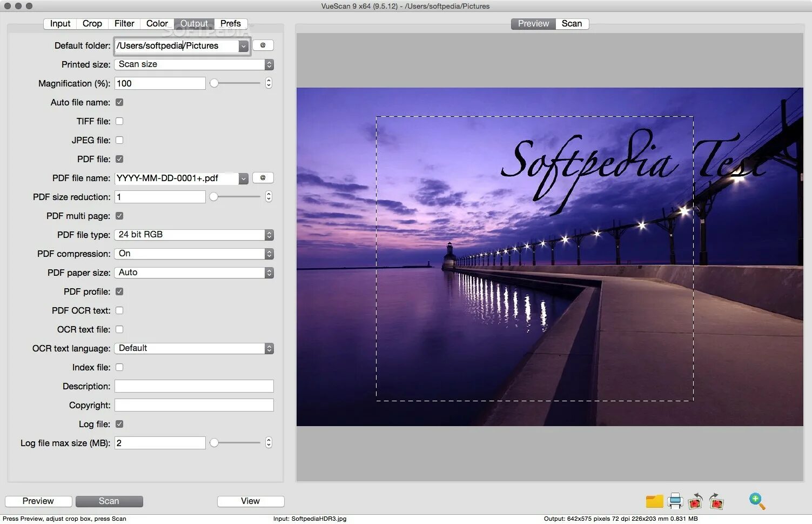
Task: Click the Description input field
Action: (x=194, y=386)
